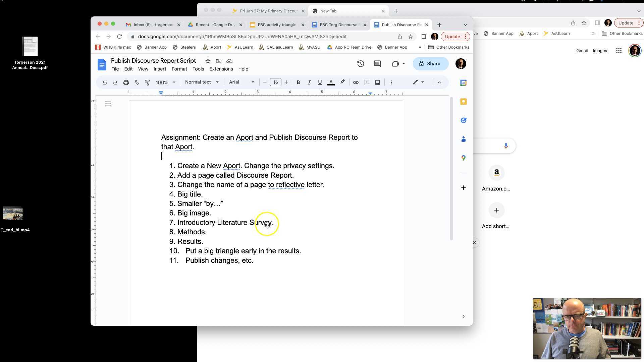The image size is (644, 362).
Task: Open spelling and grammar check
Action: [x=137, y=82]
